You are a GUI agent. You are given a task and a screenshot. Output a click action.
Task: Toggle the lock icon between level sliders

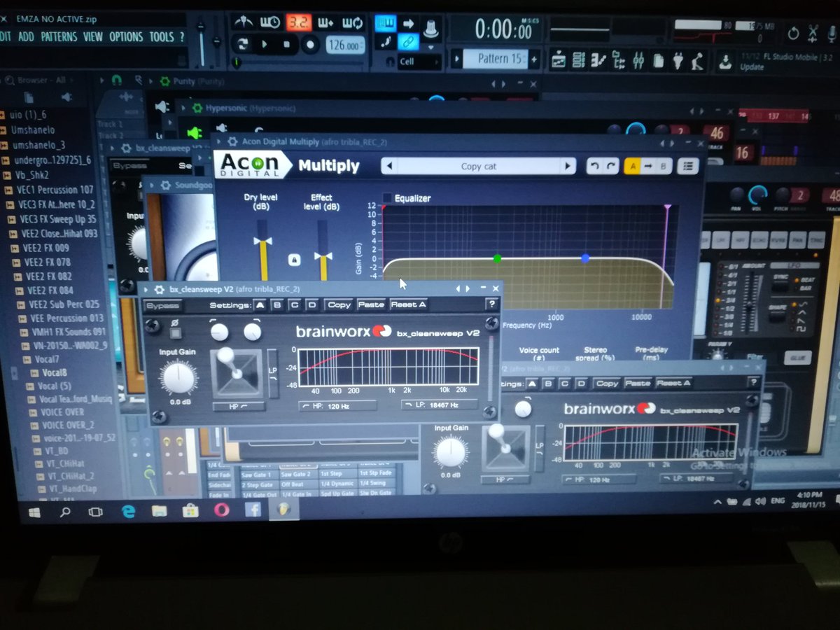(294, 260)
